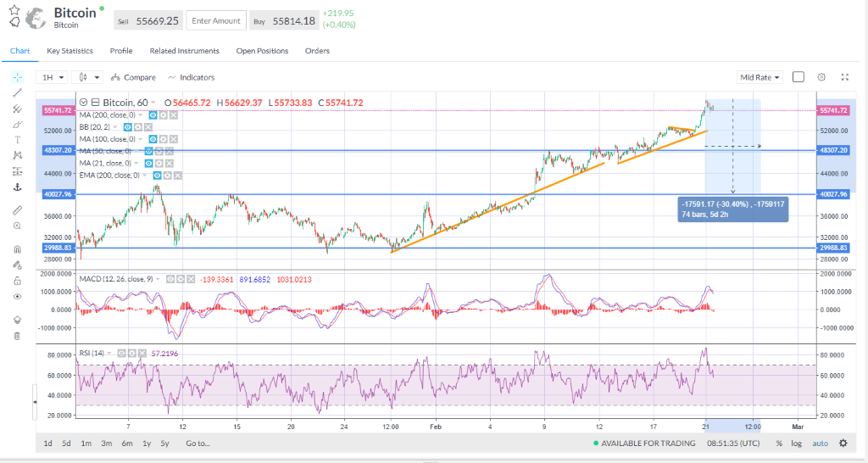Screen dimensions: 868x463
Task: Open MACD indicator settings gear
Action: pos(181,279)
